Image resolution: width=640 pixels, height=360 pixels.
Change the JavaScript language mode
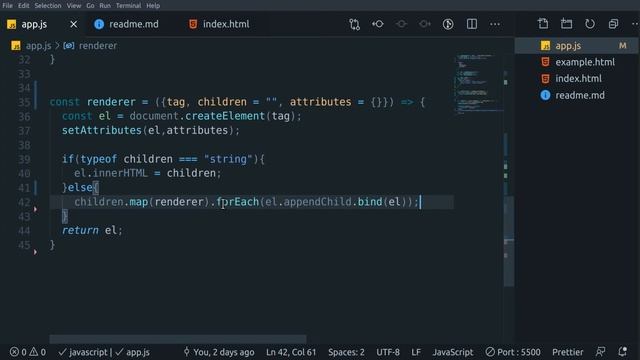coord(453,352)
